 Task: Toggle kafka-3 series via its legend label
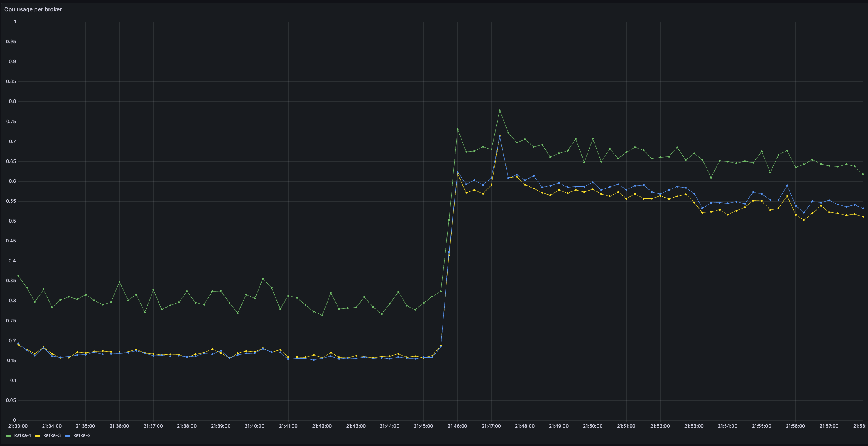[x=52, y=435]
